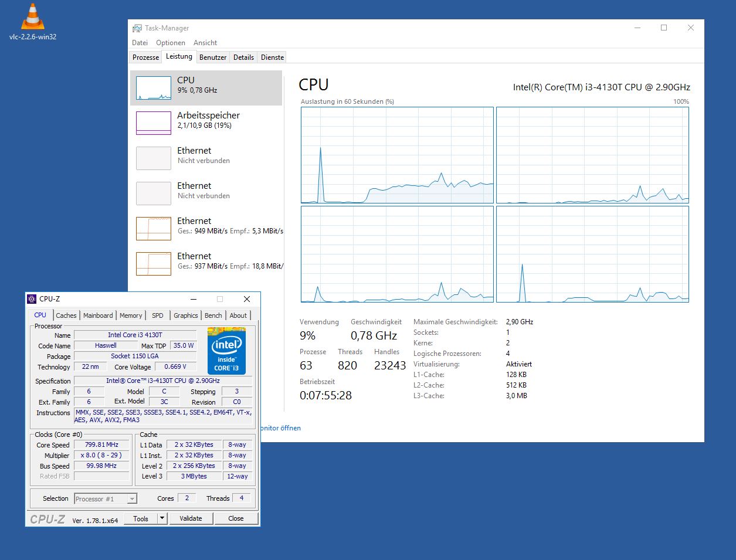
Task: Open the vlc-2.2.6-win32 desktop icon
Action: (x=33, y=23)
